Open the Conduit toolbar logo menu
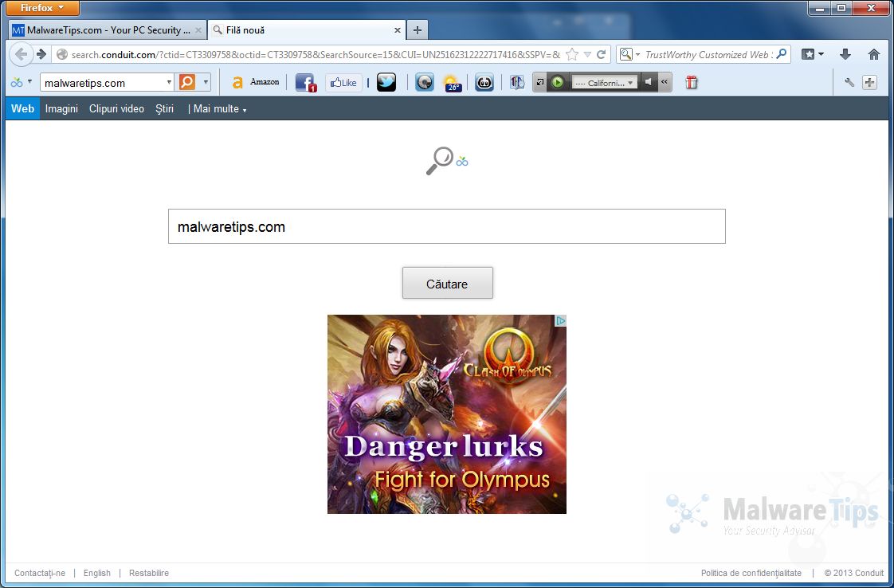This screenshot has width=894, height=588. pos(21,83)
